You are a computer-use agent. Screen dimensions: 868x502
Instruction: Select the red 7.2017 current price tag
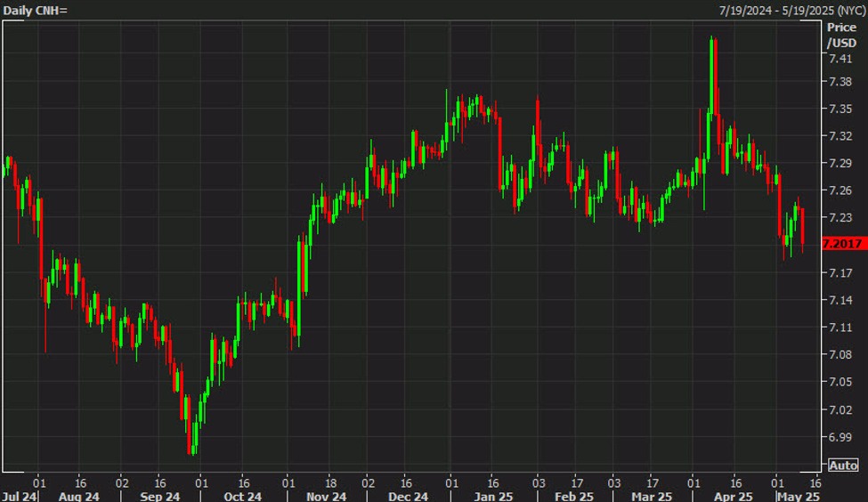click(840, 244)
